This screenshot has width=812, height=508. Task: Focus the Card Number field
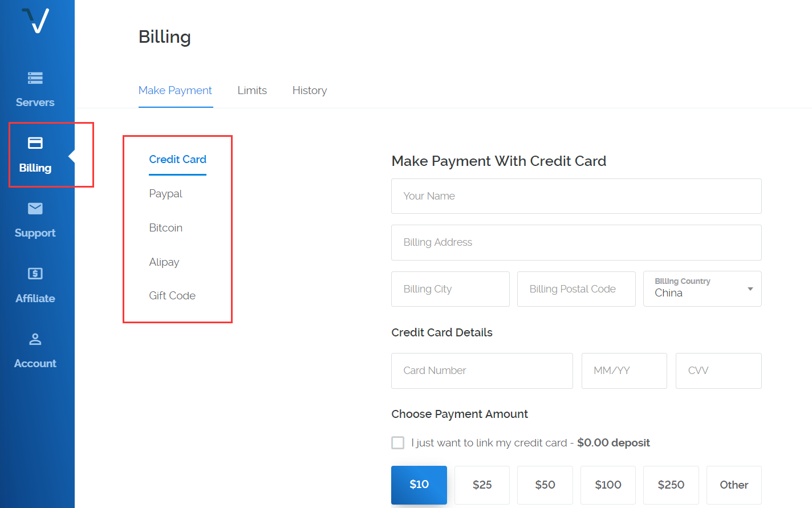click(x=482, y=371)
